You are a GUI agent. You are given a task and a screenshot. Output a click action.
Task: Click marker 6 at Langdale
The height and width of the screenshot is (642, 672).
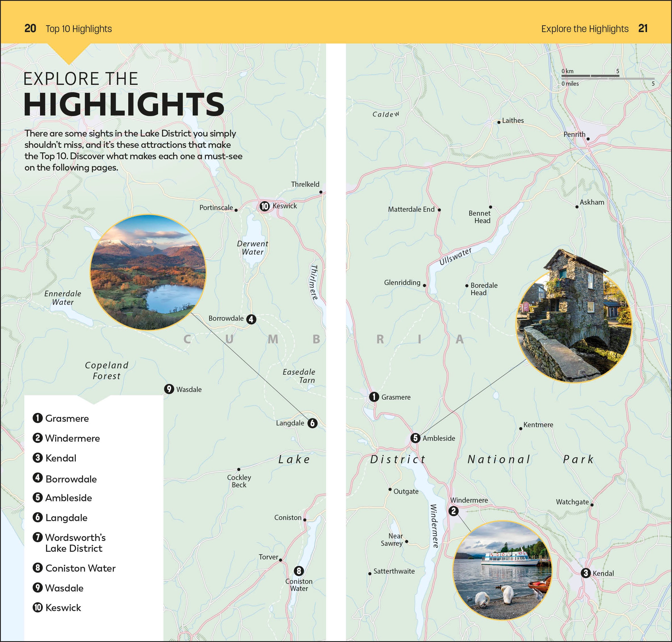click(x=312, y=423)
